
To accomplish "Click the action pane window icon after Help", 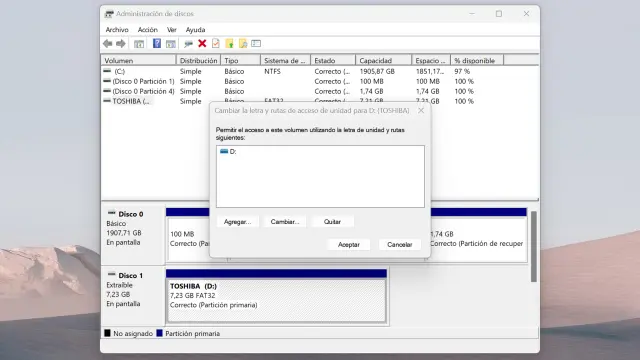I will click(171, 44).
